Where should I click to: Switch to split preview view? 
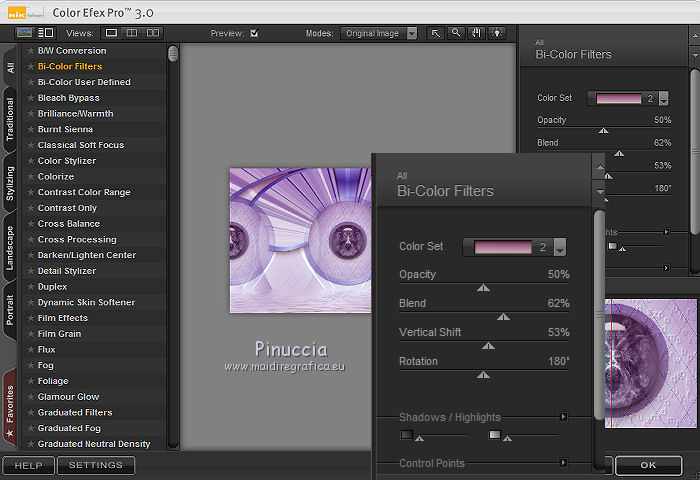tap(132, 33)
